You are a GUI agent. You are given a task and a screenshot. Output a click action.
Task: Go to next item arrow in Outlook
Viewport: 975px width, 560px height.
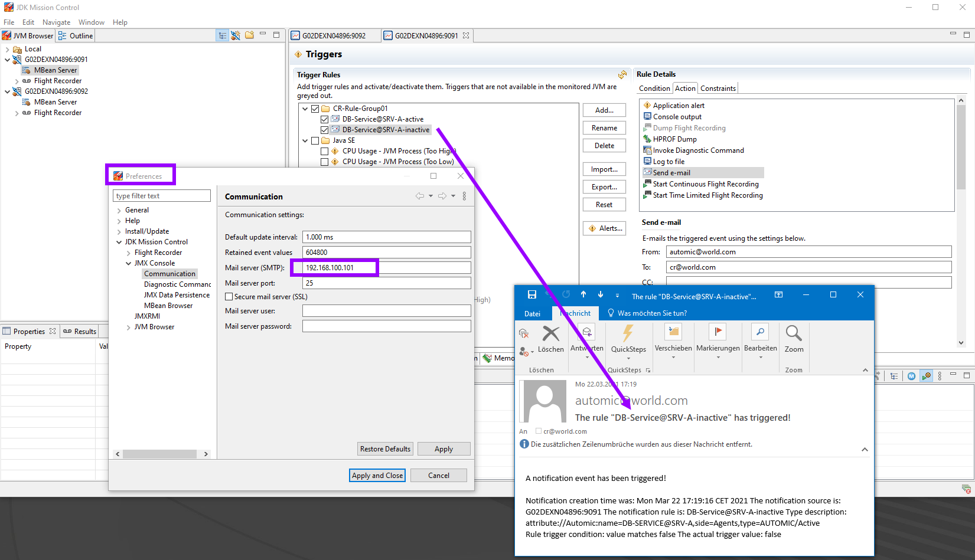pyautogui.click(x=601, y=294)
